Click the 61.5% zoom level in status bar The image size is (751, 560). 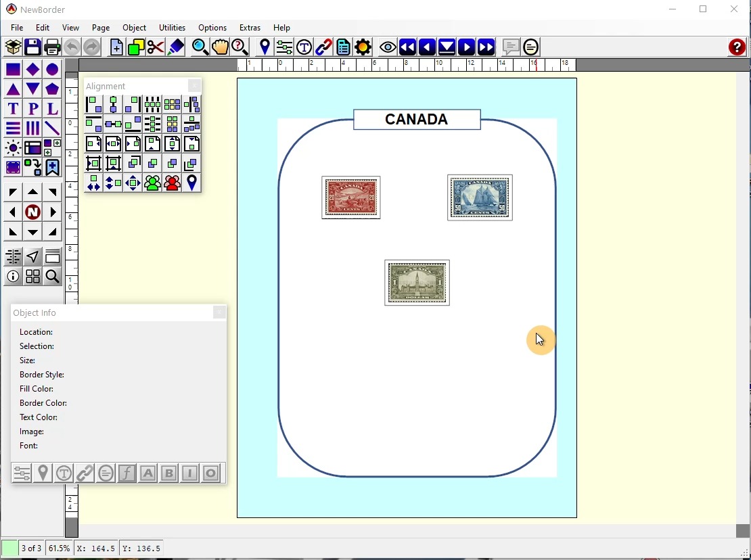[x=59, y=549]
